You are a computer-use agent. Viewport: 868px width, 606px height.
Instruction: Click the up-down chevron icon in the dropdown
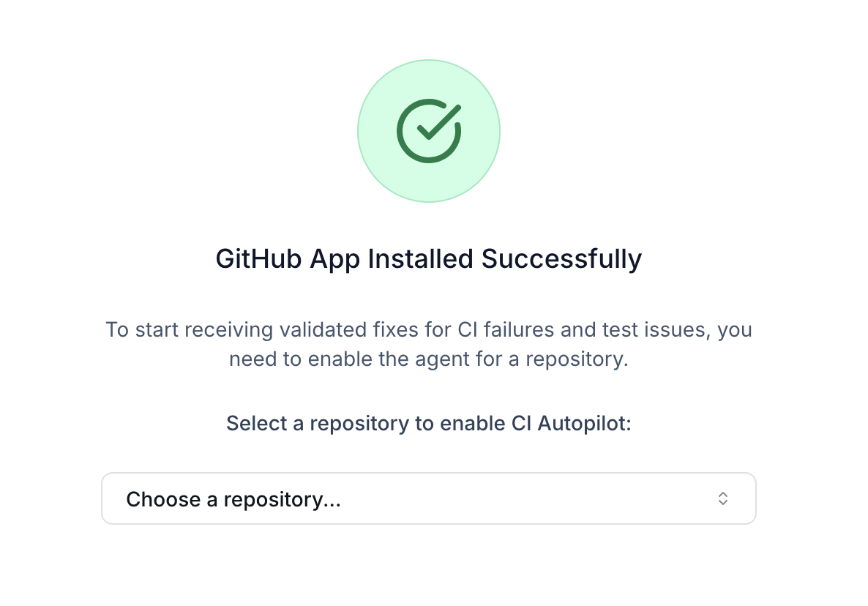pos(722,499)
